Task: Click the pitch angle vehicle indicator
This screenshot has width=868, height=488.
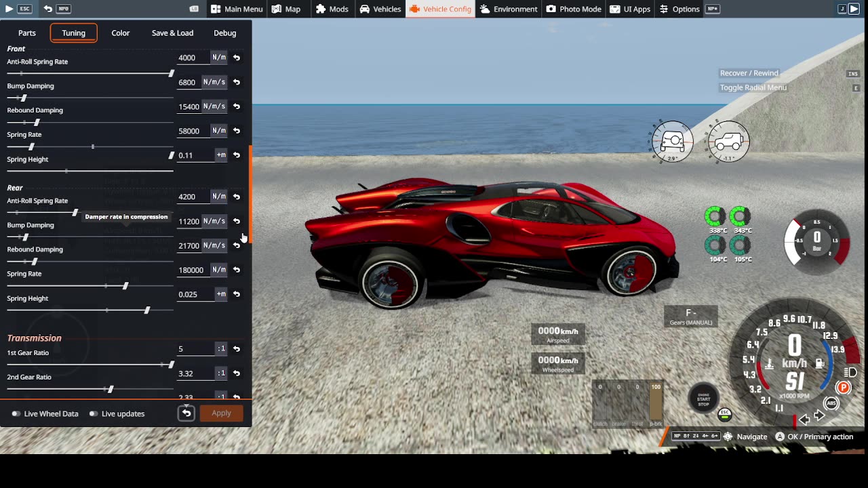Action: click(x=728, y=141)
